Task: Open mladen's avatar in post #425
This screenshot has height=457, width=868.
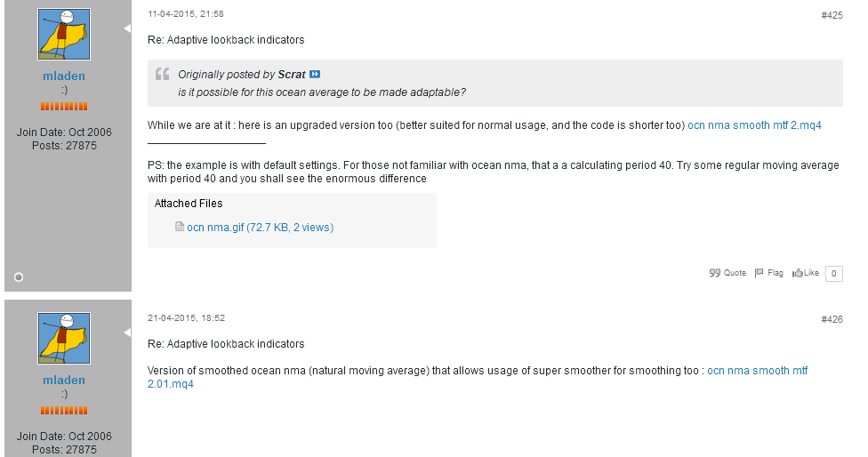Action: coord(64,35)
